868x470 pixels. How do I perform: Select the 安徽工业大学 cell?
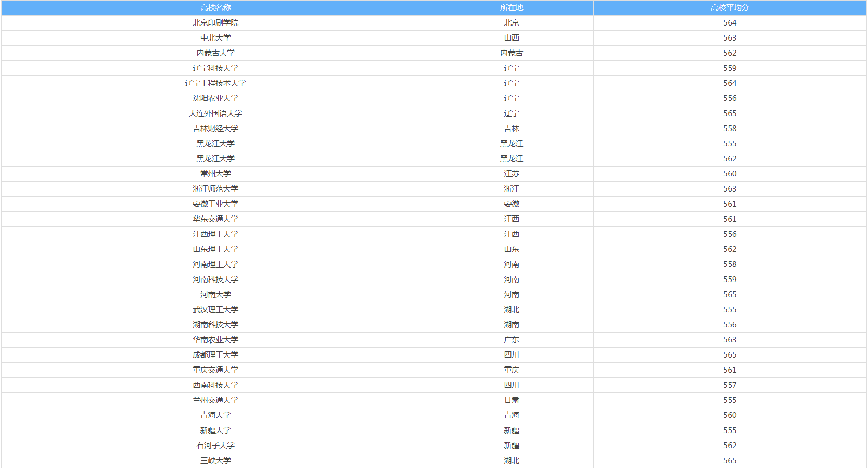pyautogui.click(x=215, y=204)
